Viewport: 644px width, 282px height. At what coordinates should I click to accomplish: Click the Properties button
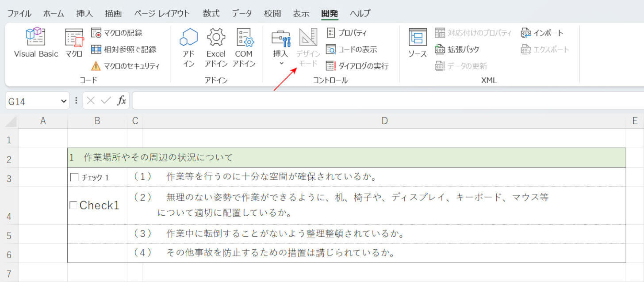point(347,33)
